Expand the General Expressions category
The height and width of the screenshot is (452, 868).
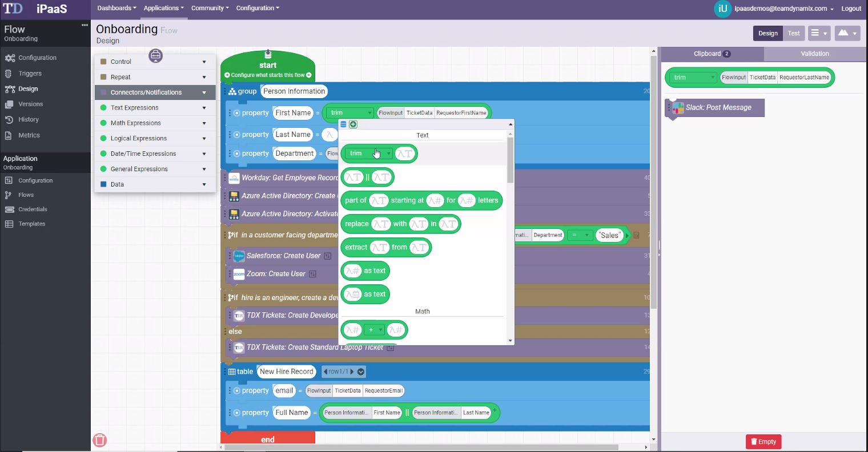pyautogui.click(x=155, y=169)
